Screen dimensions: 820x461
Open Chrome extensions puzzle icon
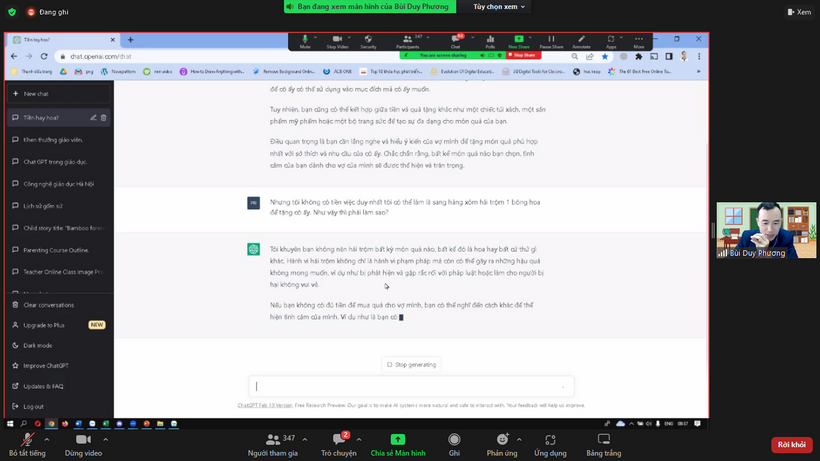[x=639, y=56]
